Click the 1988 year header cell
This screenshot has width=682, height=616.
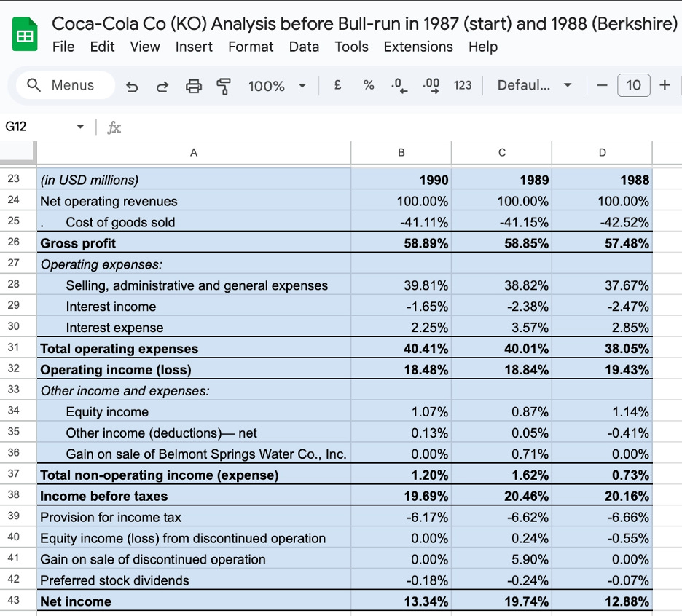point(602,179)
